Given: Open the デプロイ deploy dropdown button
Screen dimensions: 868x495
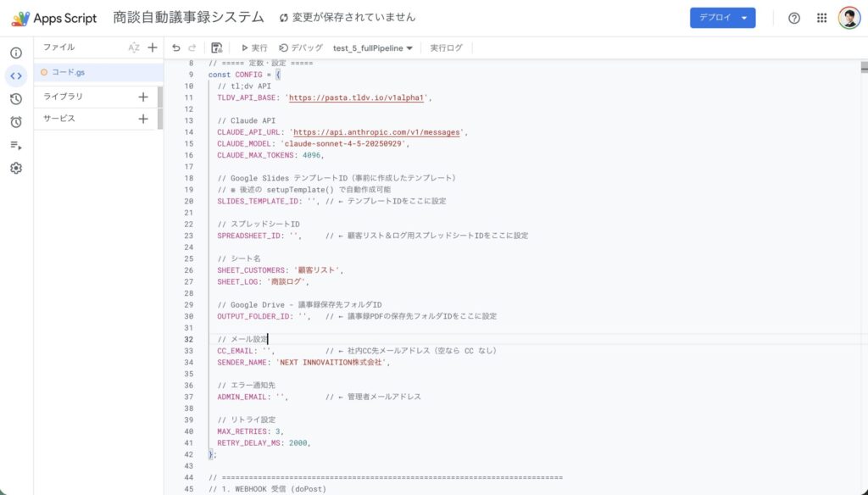Looking at the screenshot, I should point(722,18).
